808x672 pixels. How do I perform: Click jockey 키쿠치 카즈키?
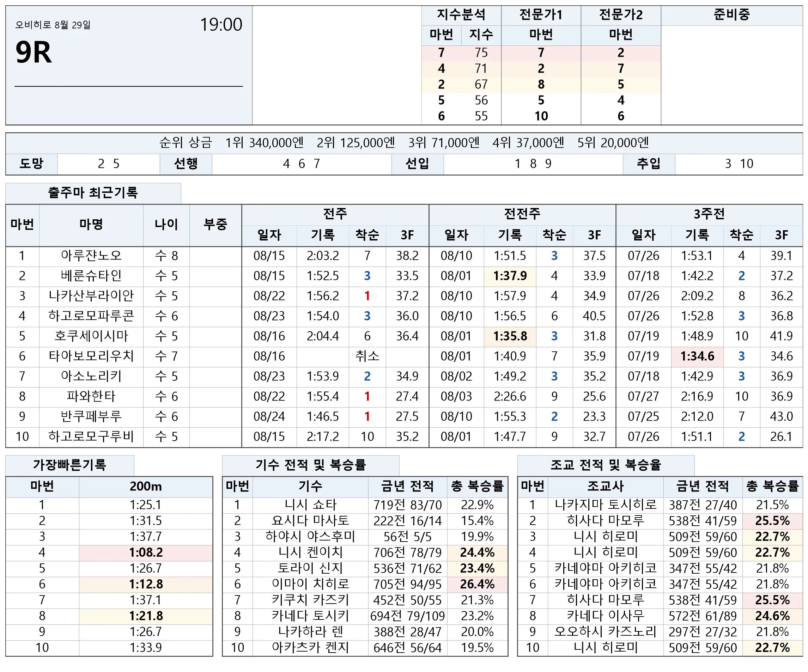310,600
